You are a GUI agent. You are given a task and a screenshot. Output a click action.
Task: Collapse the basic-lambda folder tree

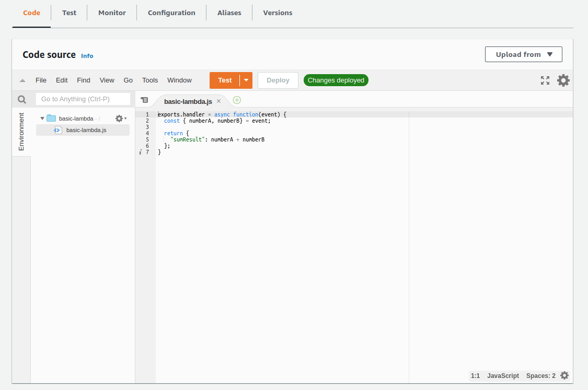42,119
